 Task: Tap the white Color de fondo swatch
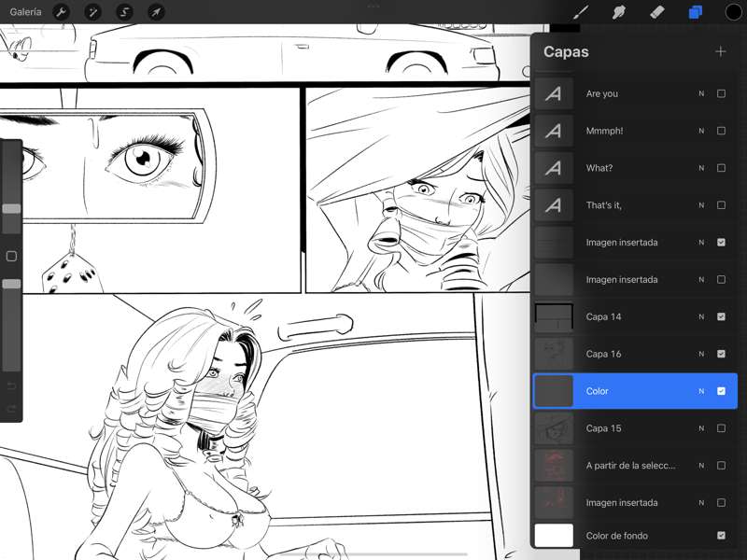(554, 536)
